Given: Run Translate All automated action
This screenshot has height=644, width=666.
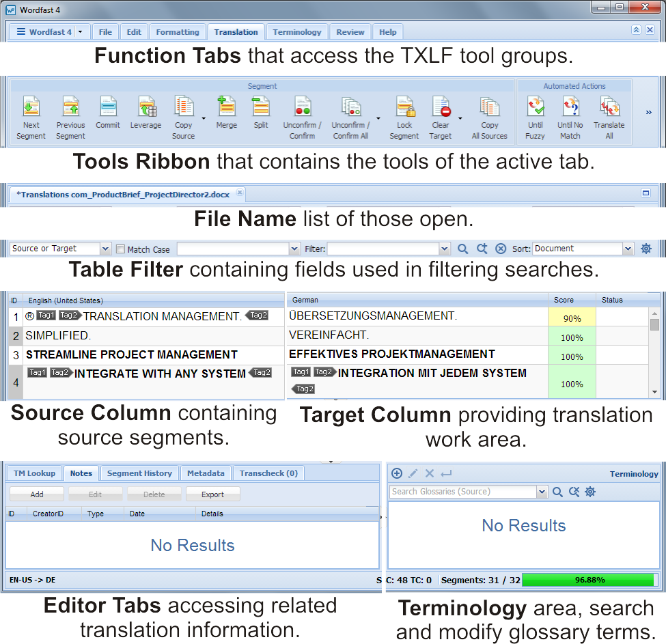Looking at the screenshot, I should (609, 117).
